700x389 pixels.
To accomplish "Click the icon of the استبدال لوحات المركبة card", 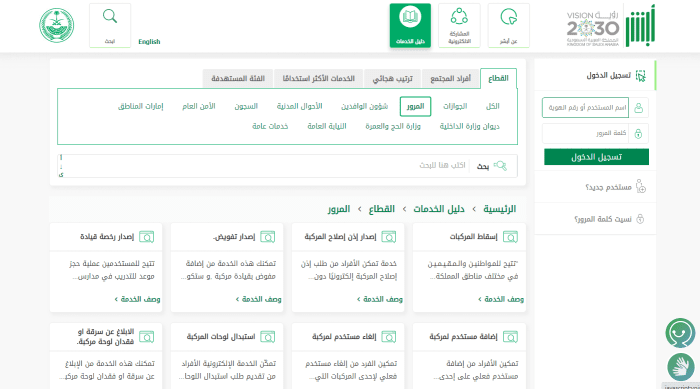I will coord(268,337).
